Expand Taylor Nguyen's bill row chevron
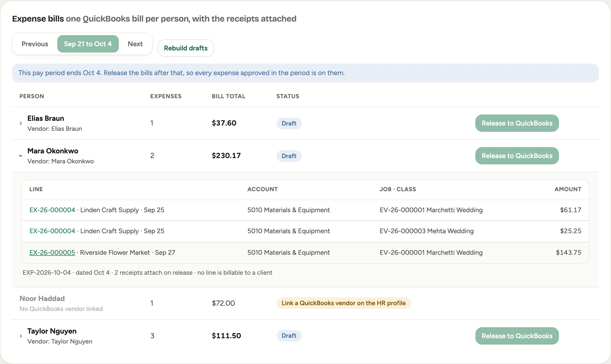 pyautogui.click(x=21, y=336)
